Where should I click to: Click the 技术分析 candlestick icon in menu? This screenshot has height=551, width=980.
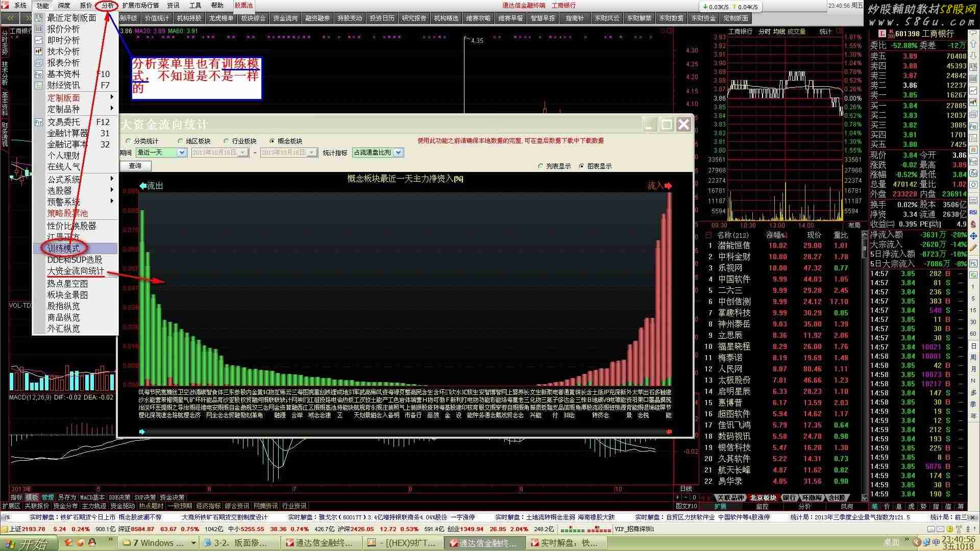pos(38,52)
